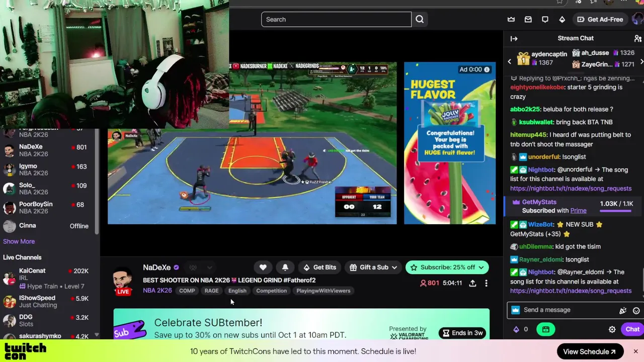Open Subscribe: 25% off dropdown
Image resolution: width=644 pixels, height=362 pixels.
(447, 267)
